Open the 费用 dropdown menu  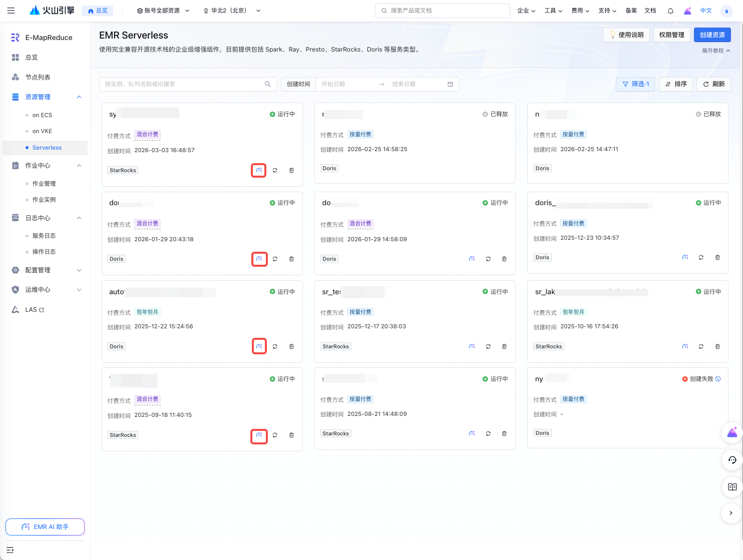(580, 11)
